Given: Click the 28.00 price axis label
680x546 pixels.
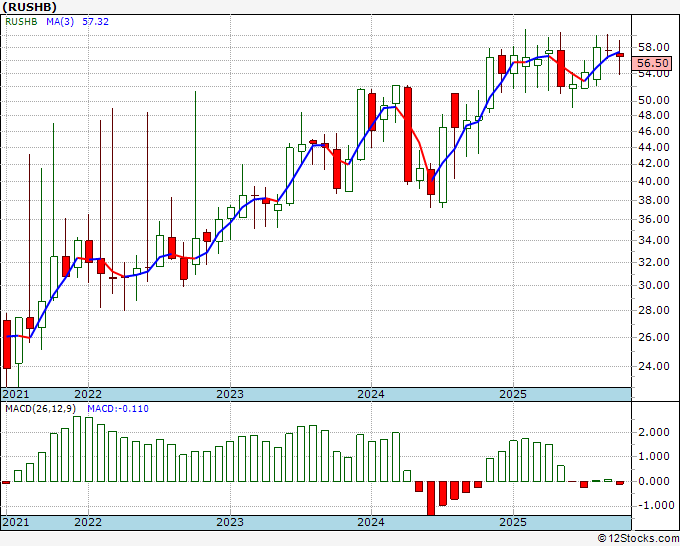Looking at the screenshot, I should click(653, 311).
